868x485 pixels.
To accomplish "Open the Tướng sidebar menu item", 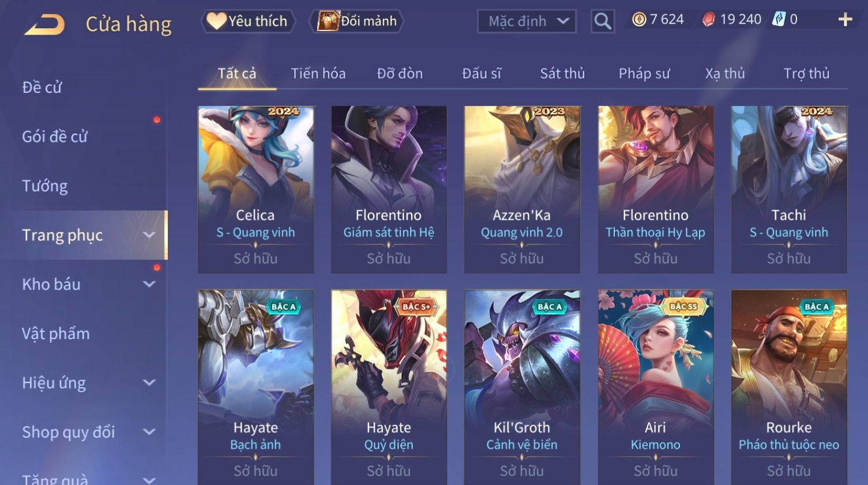I will click(45, 186).
